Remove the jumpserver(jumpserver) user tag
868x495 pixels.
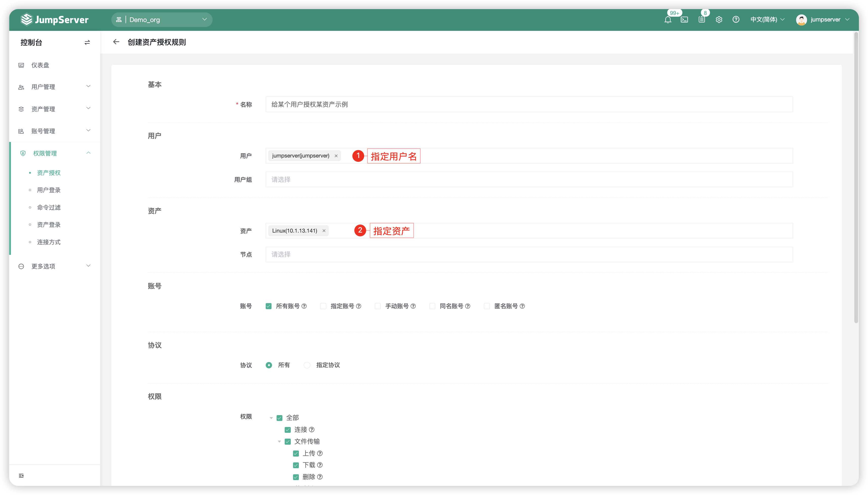coord(336,156)
